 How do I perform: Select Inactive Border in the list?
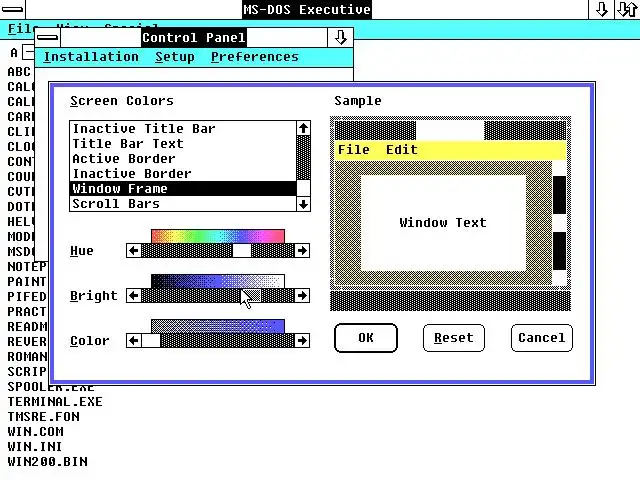[183, 173]
